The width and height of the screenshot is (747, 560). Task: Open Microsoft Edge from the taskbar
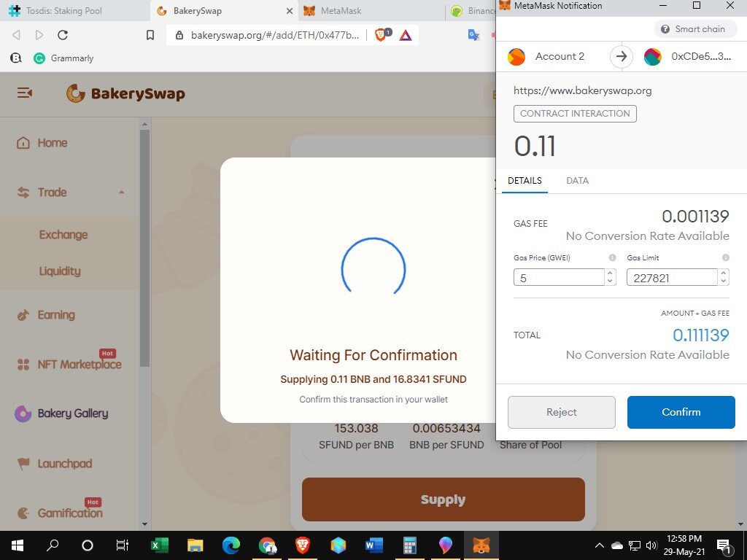[231, 545]
